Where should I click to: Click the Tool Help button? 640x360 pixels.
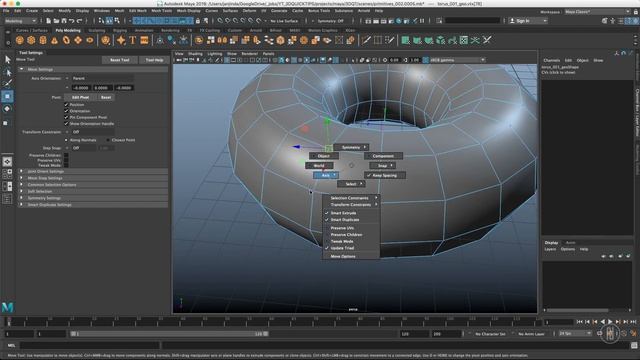(154, 60)
